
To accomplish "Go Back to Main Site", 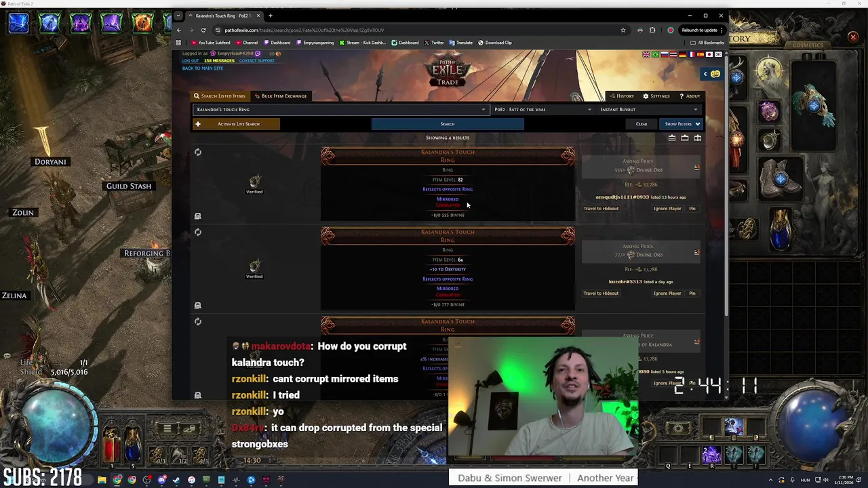I will [x=202, y=68].
